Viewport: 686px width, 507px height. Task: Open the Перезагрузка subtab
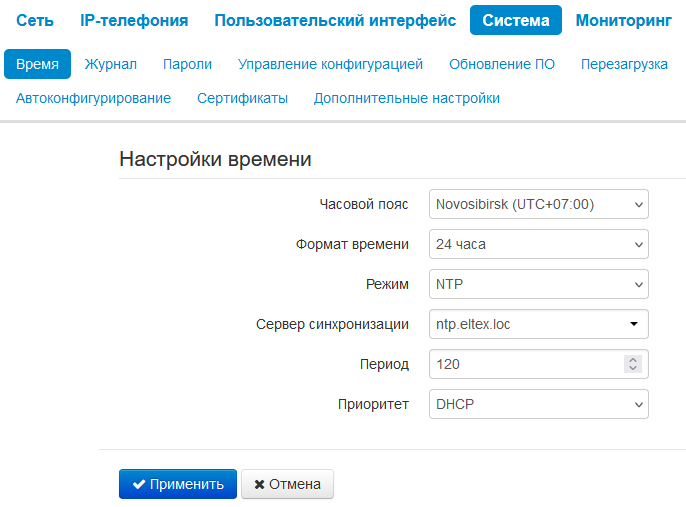point(624,64)
